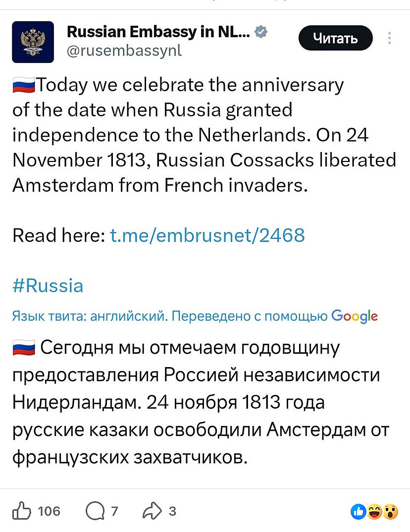Share the post with the arrow icon
The image size is (410, 532).
point(152,511)
